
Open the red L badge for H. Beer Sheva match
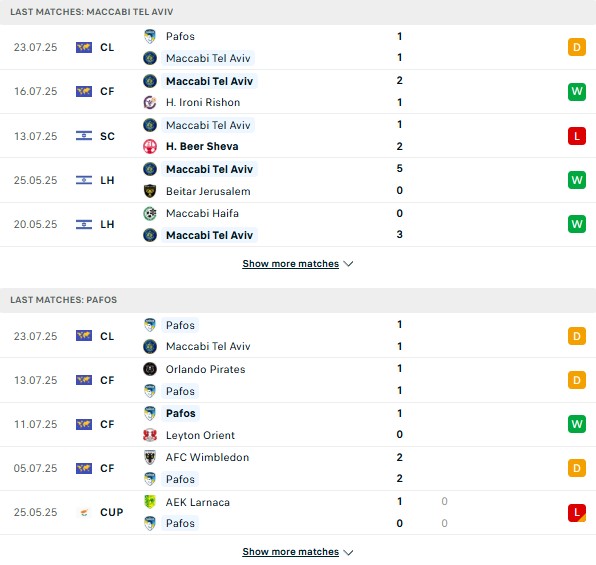click(577, 136)
